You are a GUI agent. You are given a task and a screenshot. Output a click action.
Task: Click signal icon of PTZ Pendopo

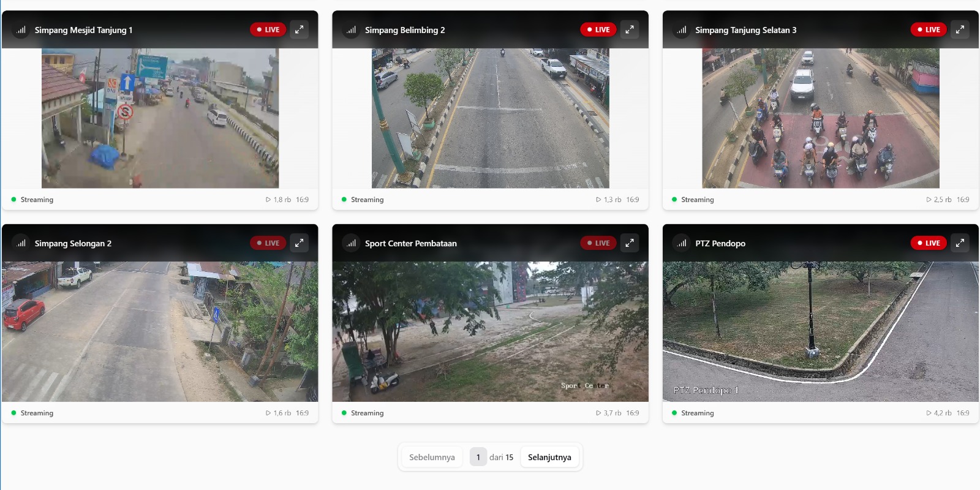coord(681,243)
